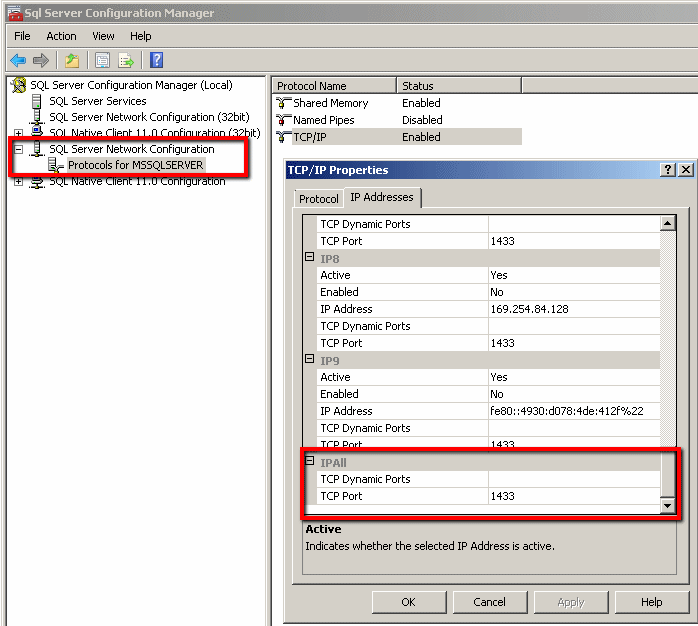Open the Help menu

coord(141,36)
